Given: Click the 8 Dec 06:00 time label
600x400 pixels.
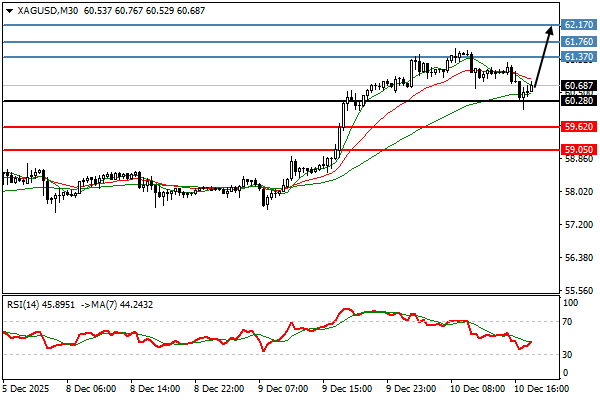Looking at the screenshot, I should point(90,387).
